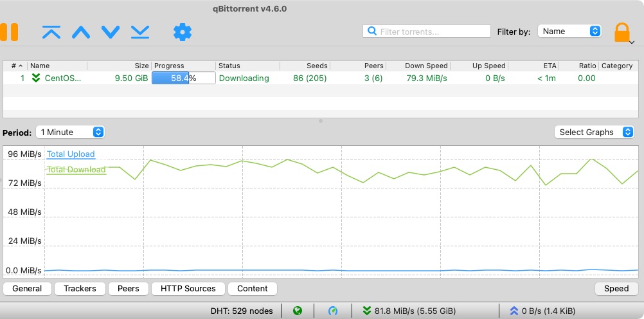Switch to the Content tab
644x319 pixels.
point(253,289)
